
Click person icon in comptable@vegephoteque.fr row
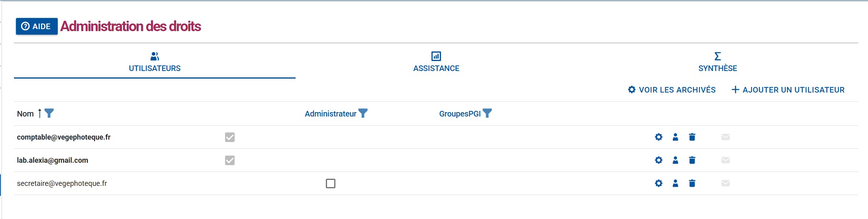click(675, 137)
